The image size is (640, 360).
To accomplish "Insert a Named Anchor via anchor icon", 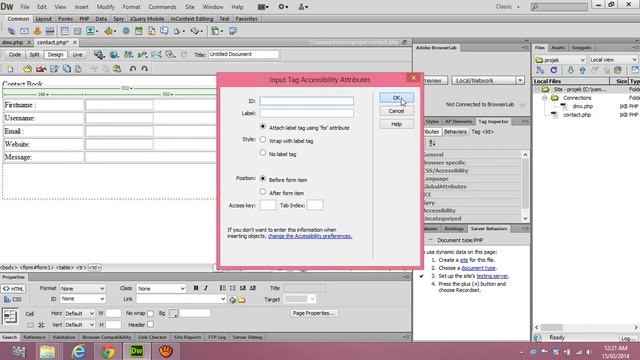I will click(37, 31).
